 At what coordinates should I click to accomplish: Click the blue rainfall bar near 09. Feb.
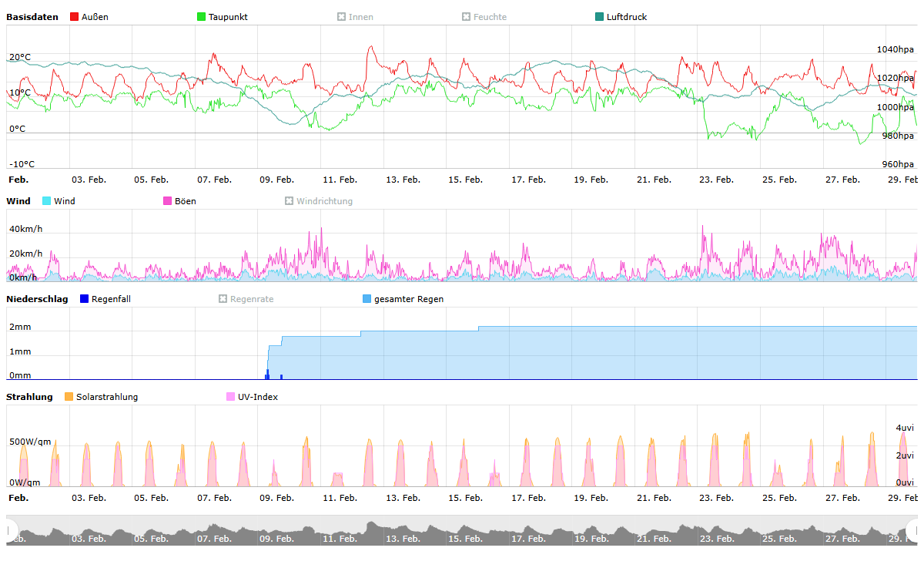(x=267, y=375)
